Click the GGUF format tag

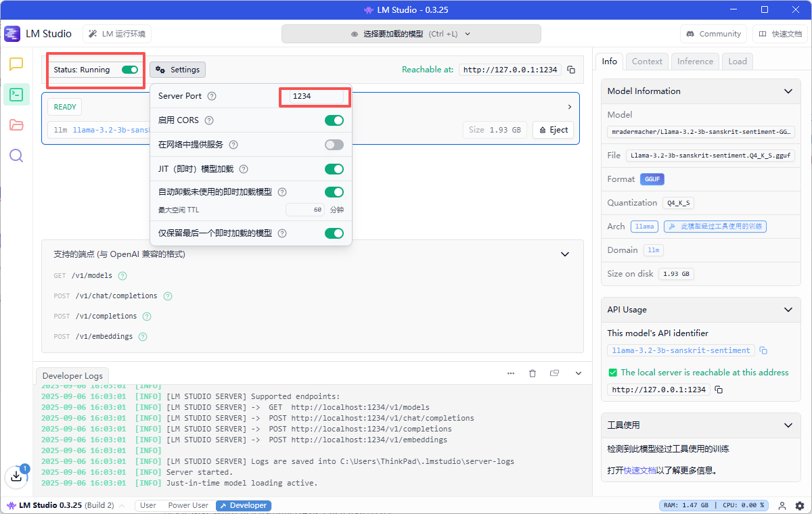coord(652,179)
